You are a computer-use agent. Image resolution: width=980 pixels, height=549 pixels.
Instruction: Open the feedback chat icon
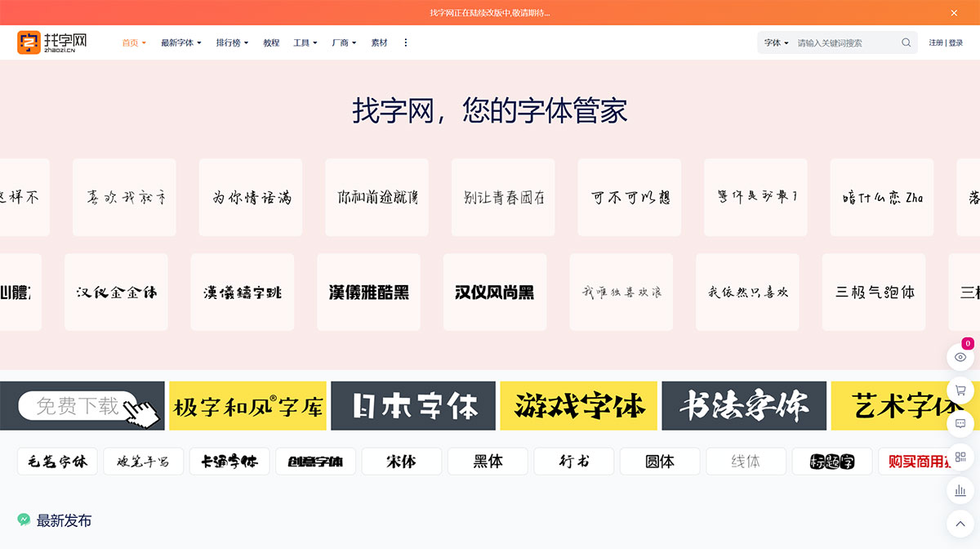coord(960,424)
